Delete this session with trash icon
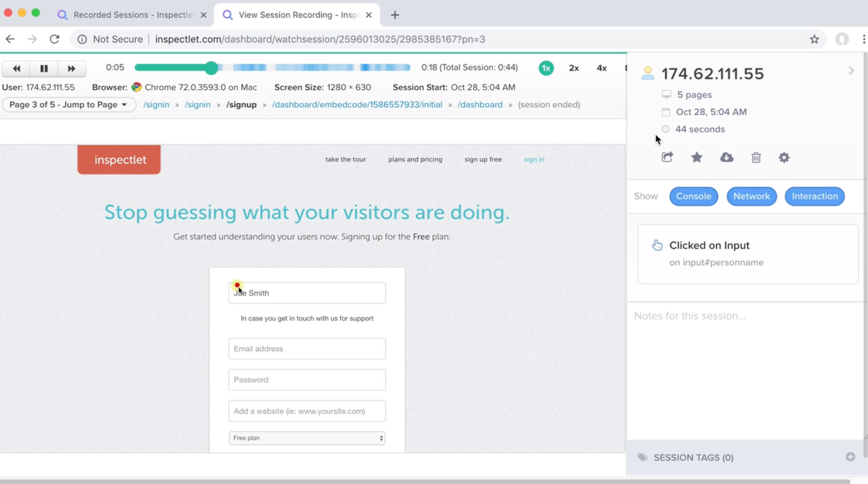Screen dimensions: 868x484 click(756, 157)
